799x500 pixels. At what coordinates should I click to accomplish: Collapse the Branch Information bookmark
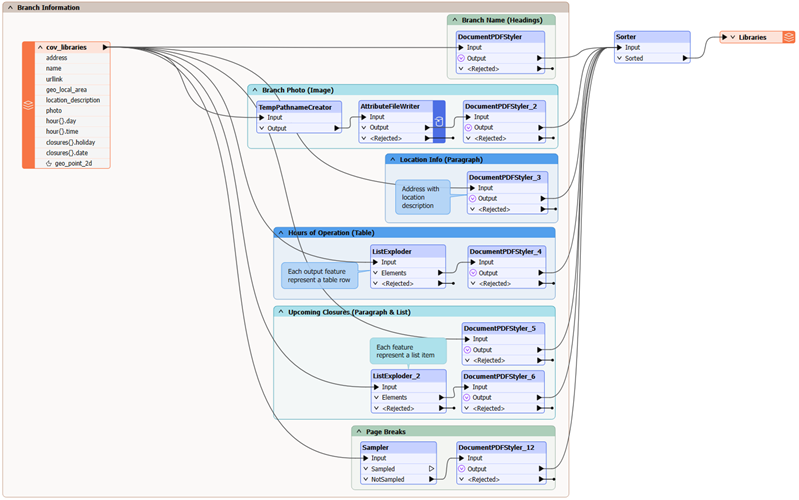pos(9,7)
